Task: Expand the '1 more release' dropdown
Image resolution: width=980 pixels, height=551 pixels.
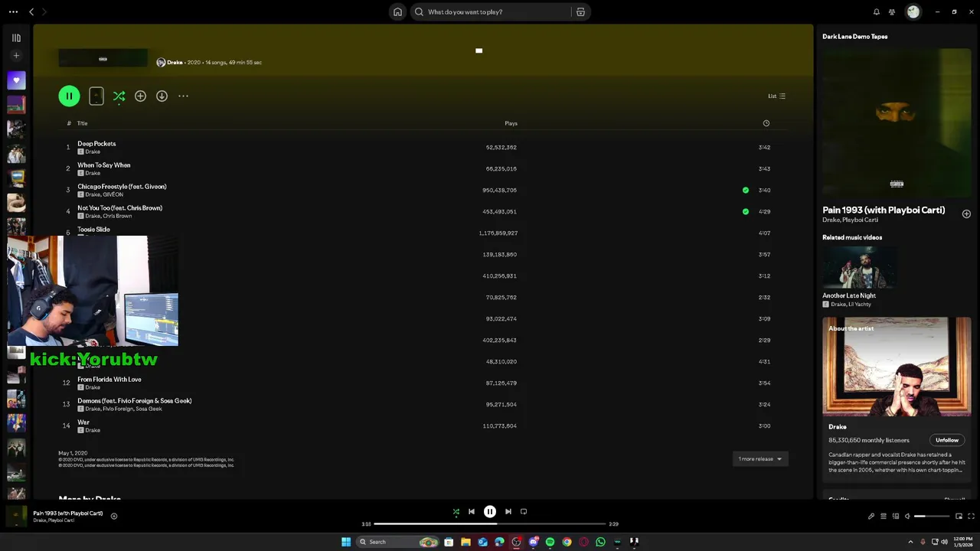Action: [x=760, y=458]
